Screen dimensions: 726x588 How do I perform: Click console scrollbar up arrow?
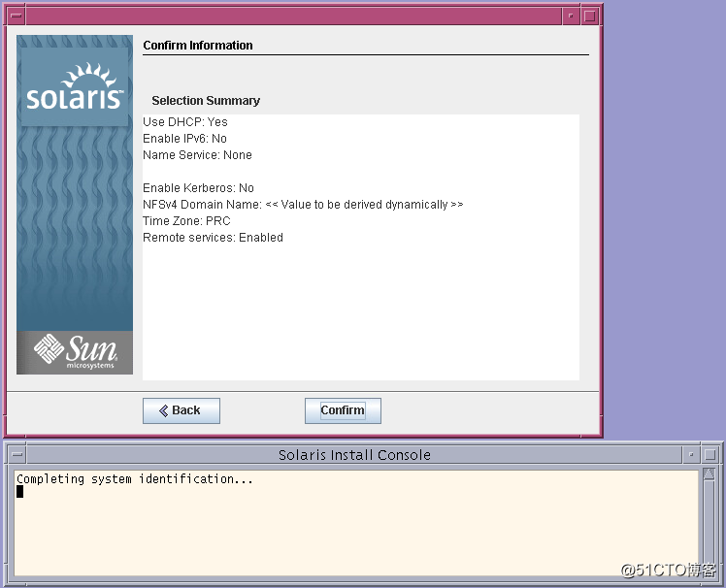[709, 474]
